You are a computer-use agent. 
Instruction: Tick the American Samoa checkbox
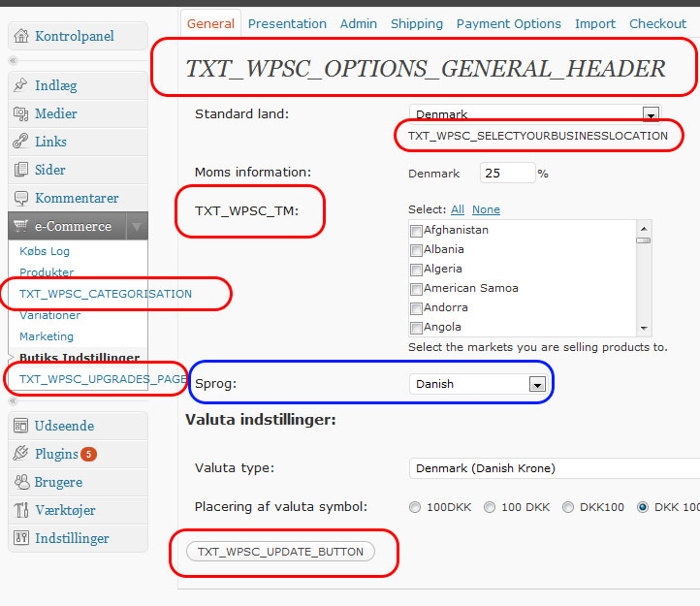(x=416, y=289)
